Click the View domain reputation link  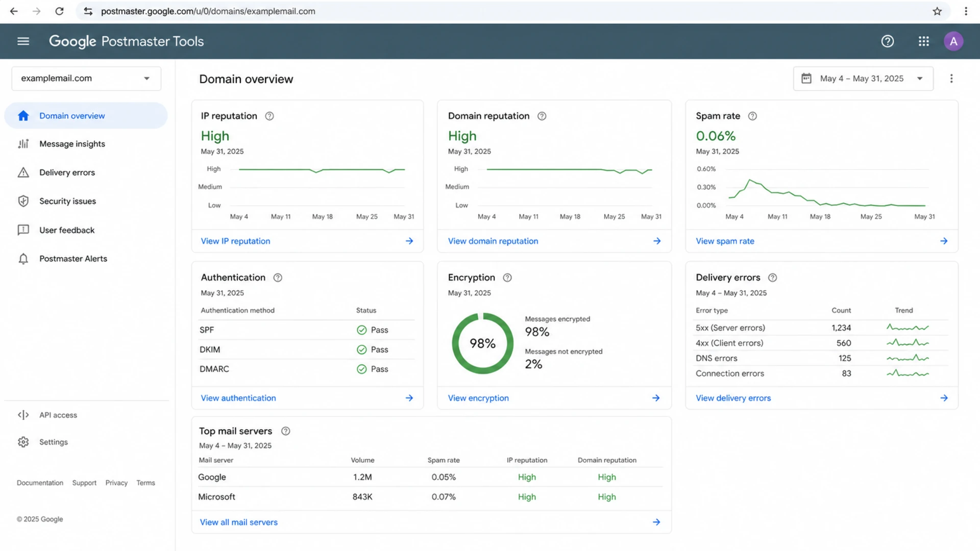point(493,241)
